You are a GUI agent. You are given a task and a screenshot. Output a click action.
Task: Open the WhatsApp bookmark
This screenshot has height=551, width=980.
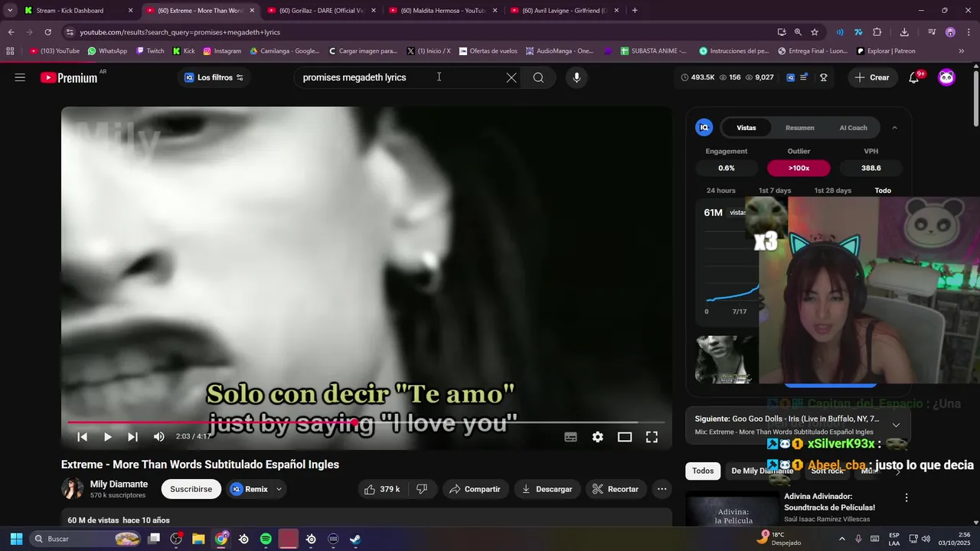(107, 51)
